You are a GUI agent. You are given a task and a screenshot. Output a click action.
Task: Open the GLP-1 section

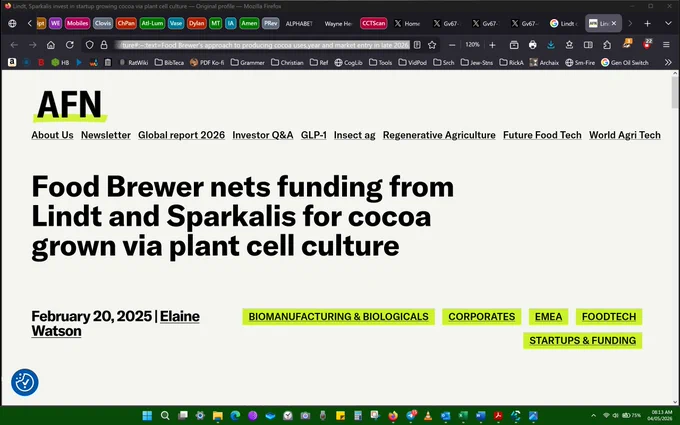(314, 135)
